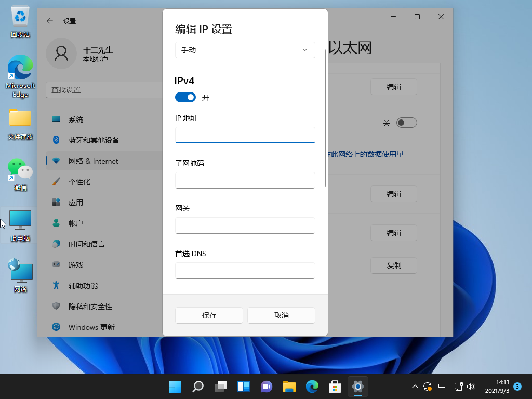The image size is (532, 399).
Task: Click the 复制 button
Action: pyautogui.click(x=393, y=265)
